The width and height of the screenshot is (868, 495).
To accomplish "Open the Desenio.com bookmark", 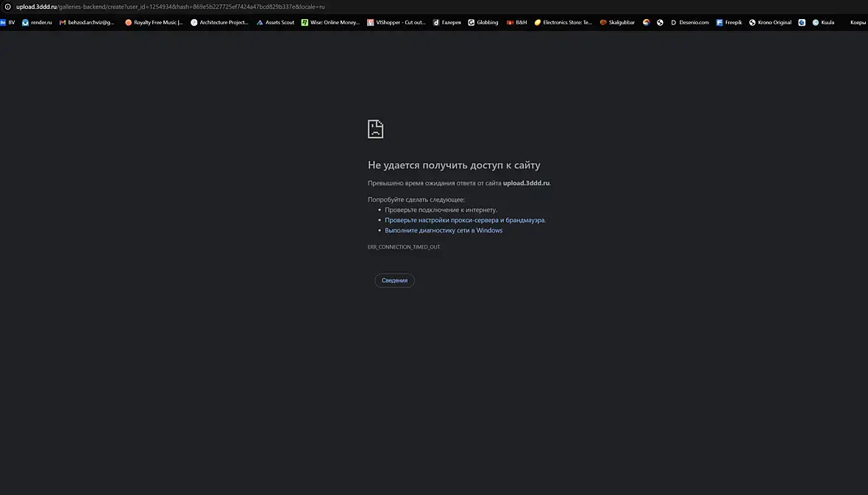I will 690,23.
